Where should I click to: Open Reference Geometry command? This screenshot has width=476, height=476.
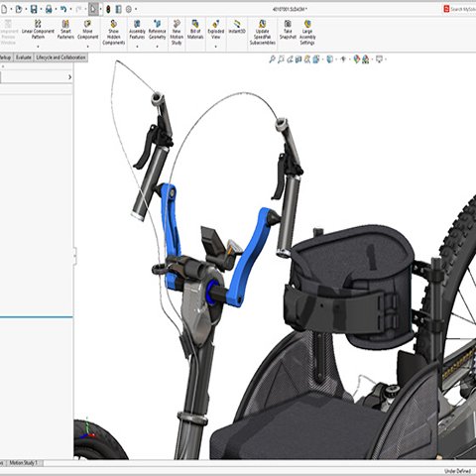point(157,30)
